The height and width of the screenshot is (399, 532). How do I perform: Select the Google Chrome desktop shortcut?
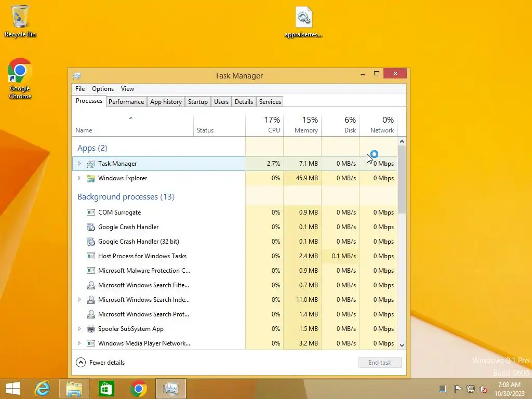[20, 79]
